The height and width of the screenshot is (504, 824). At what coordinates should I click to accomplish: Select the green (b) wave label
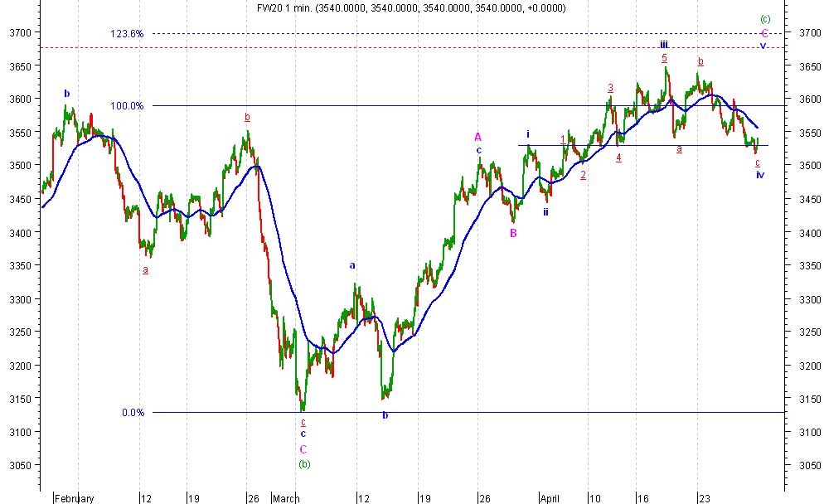pos(304,464)
